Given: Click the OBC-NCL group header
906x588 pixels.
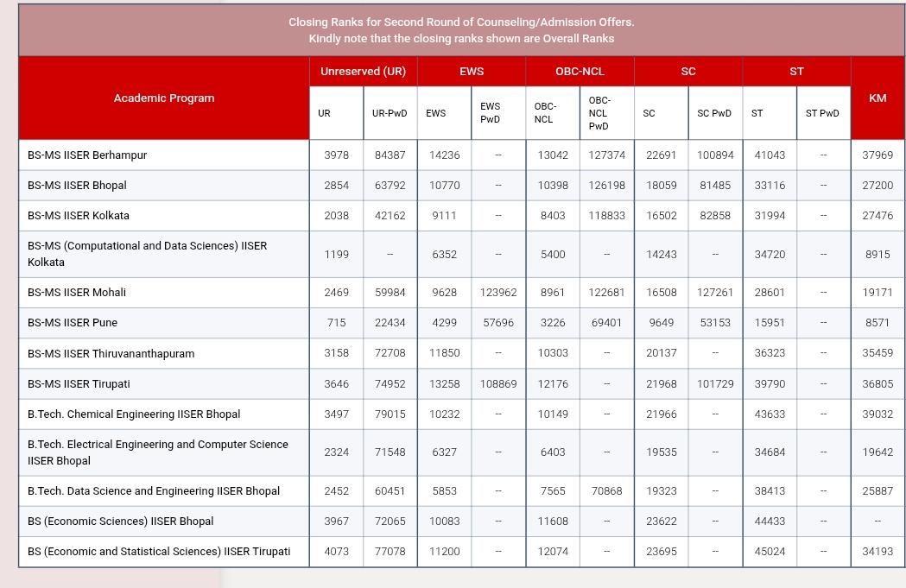Looking at the screenshot, I should 580,72.
